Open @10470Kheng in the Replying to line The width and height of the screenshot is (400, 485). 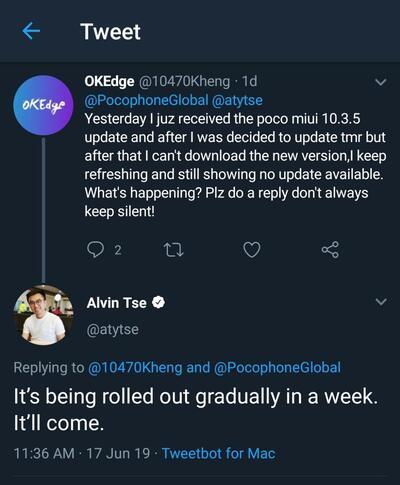[x=135, y=367]
